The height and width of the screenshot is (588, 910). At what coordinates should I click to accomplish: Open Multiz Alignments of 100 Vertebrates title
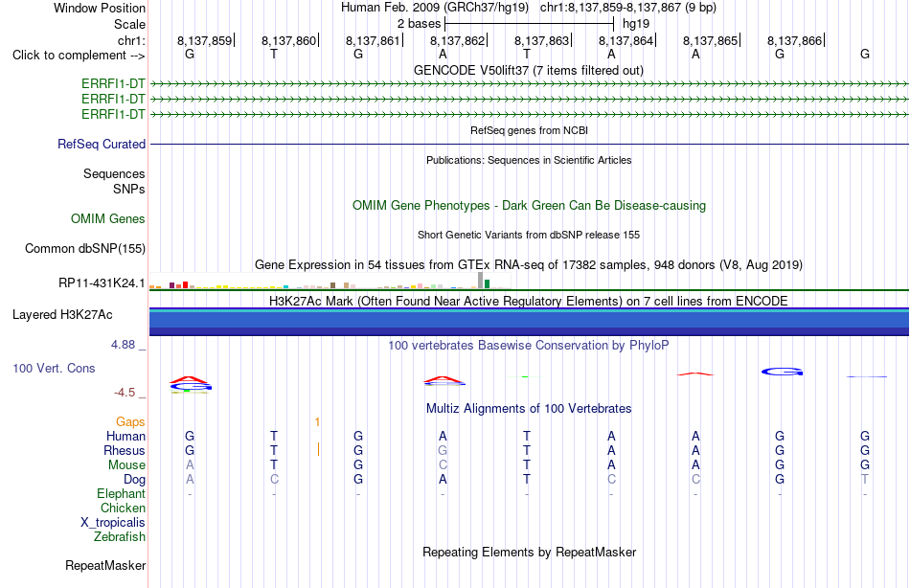[x=529, y=409]
